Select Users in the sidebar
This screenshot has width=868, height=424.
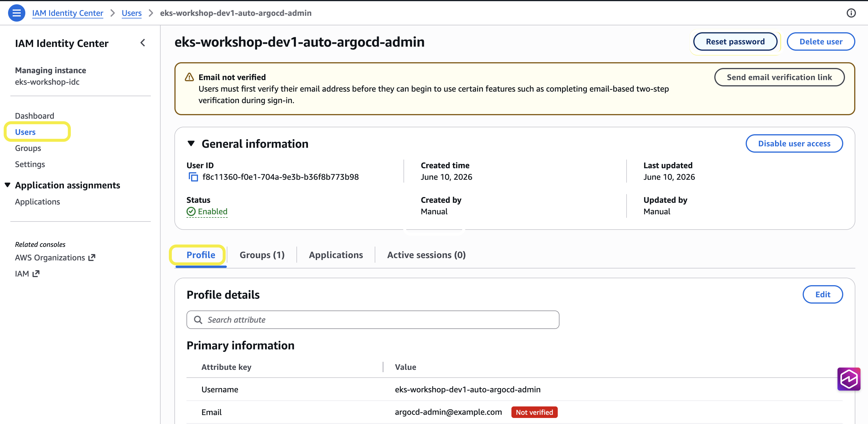(25, 132)
